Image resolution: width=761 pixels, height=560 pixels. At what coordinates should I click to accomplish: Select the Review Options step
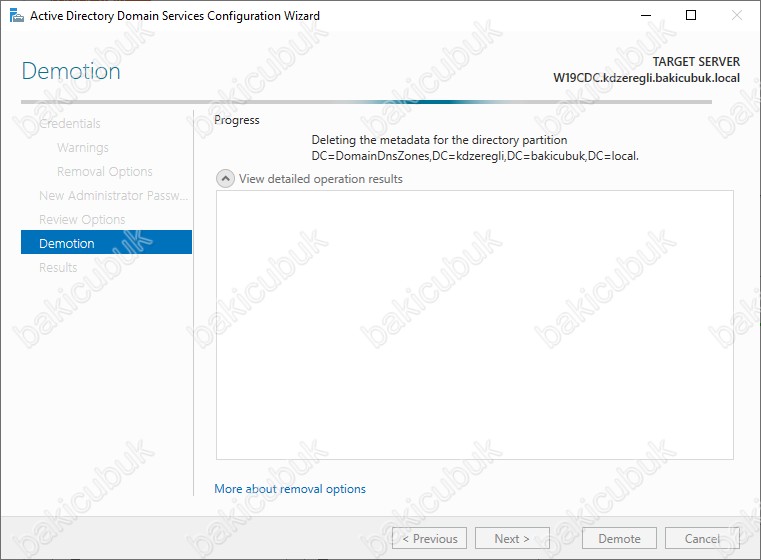coord(82,219)
